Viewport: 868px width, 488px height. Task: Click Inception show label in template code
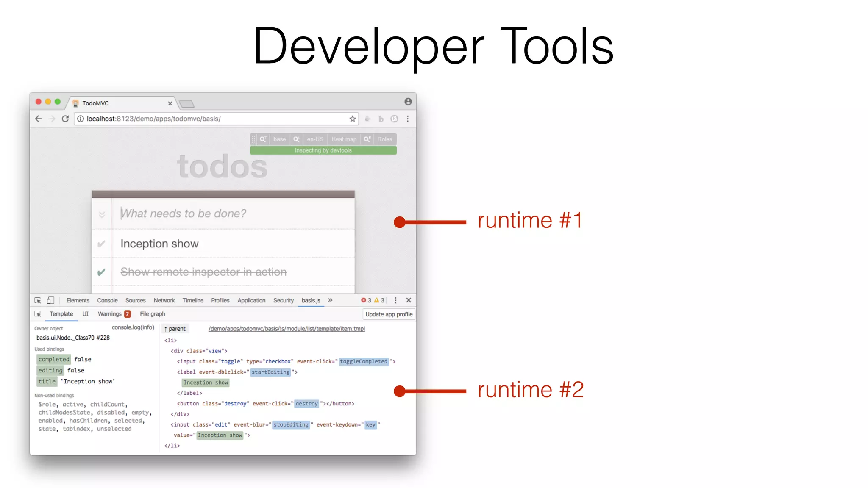point(206,383)
